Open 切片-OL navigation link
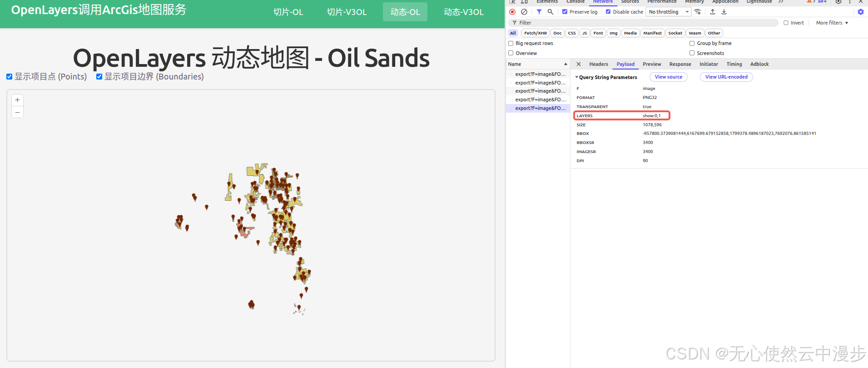The width and height of the screenshot is (868, 368). point(288,12)
